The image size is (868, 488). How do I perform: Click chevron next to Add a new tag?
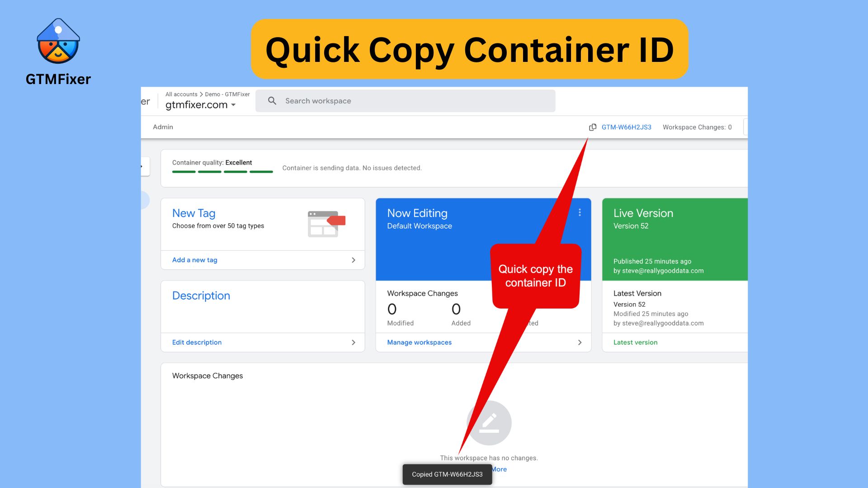[x=354, y=260]
